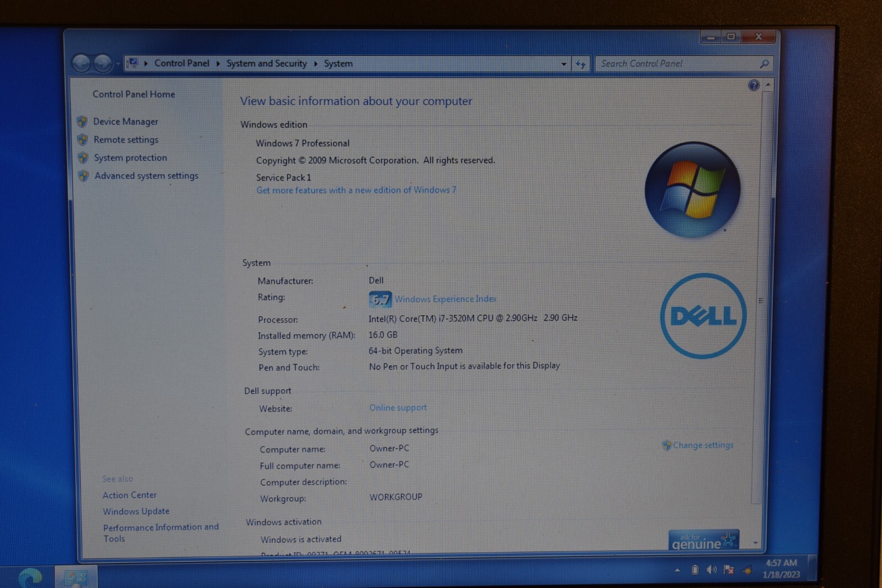The width and height of the screenshot is (882, 588).
Task: Click the scroll up arrow of window scrollbar
Action: pyautogui.click(x=767, y=85)
